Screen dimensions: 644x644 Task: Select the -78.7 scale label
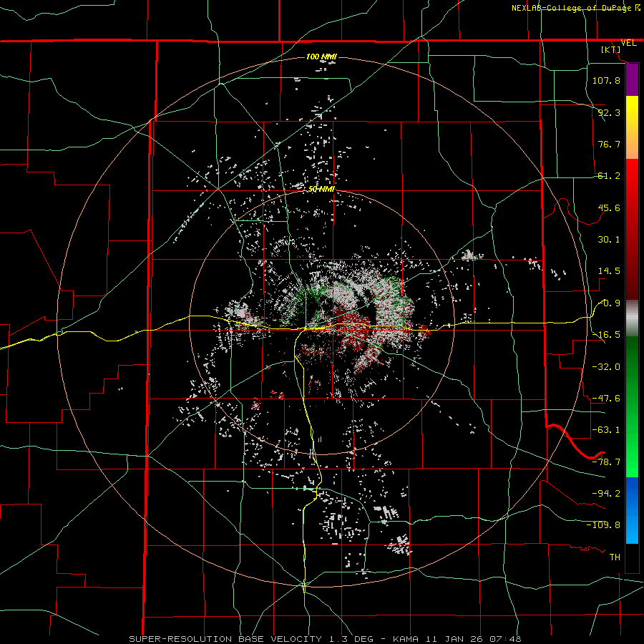606,462
